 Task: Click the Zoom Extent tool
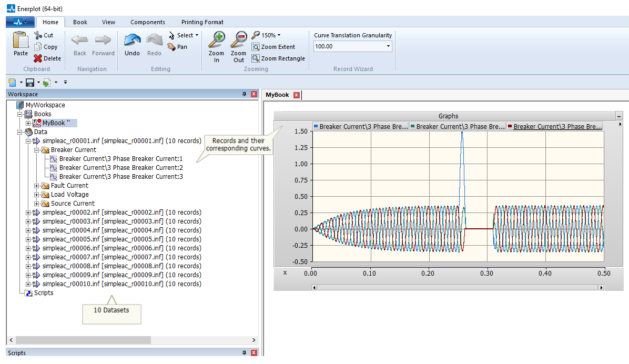click(x=273, y=47)
